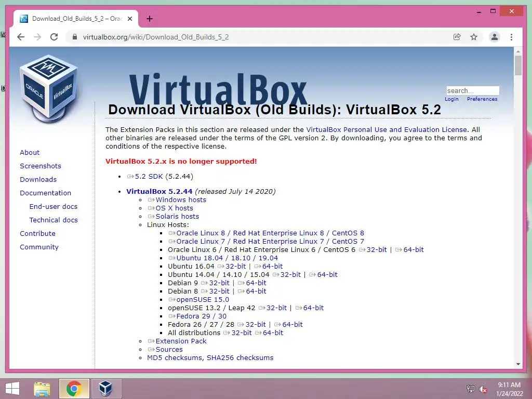
Task: Open Screenshots in the sidebar
Action: (41, 166)
